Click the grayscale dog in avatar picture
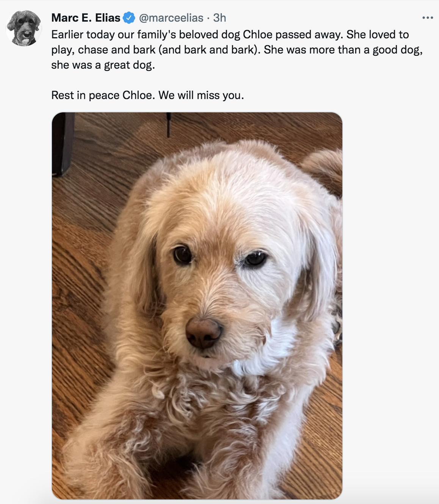Viewport: 439px width, 504px height. point(24,28)
